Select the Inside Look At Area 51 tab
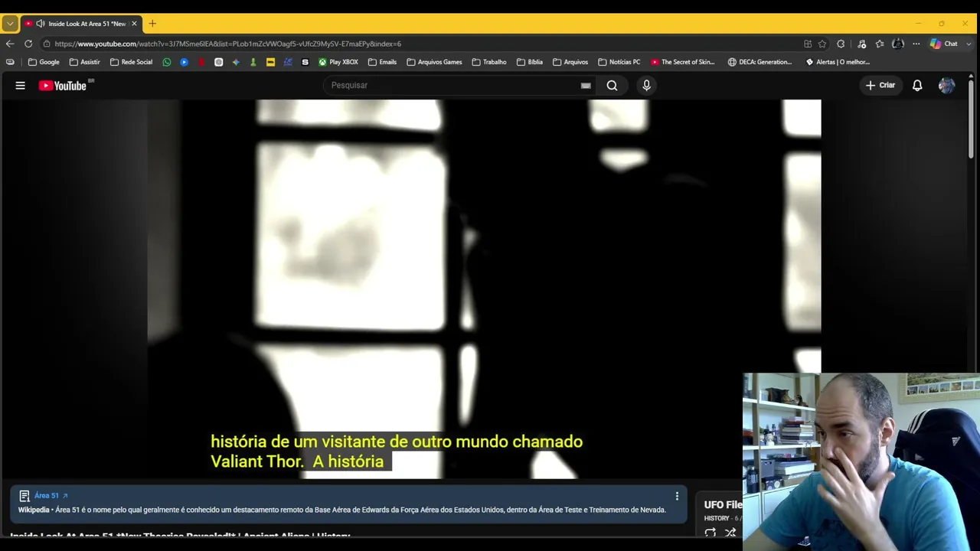Screen dimensions: 980x551 [x=81, y=24]
